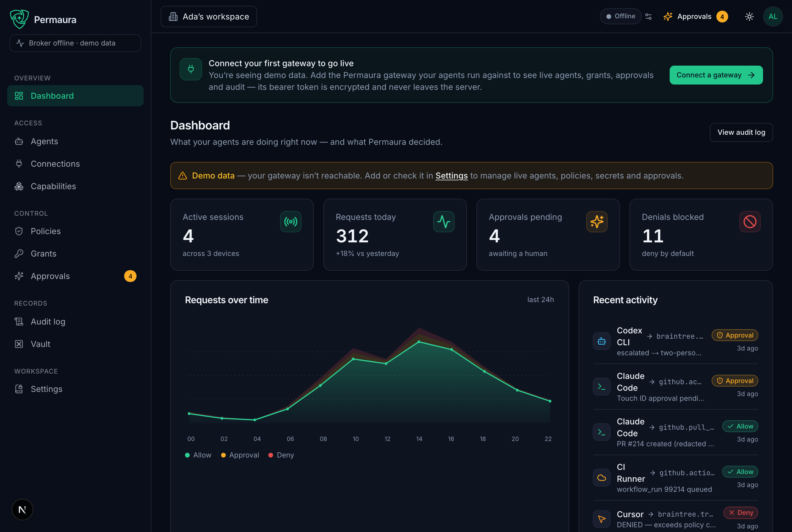Click the Deny badge on Cursor row

pyautogui.click(x=741, y=513)
